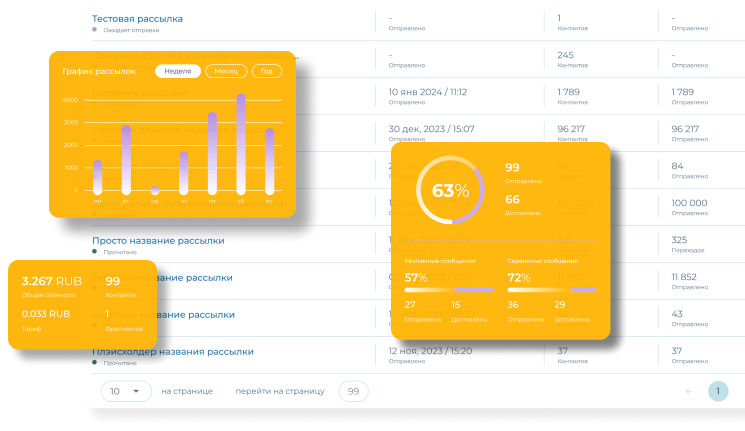Click the green status dot under Плэйсхолдер названия рассылки
745x431 pixels.
[94, 363]
